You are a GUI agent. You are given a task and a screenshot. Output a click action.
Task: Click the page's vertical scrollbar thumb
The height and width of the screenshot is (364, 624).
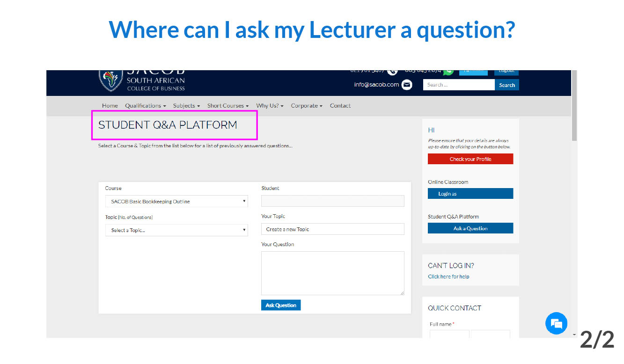pyautogui.click(x=574, y=105)
